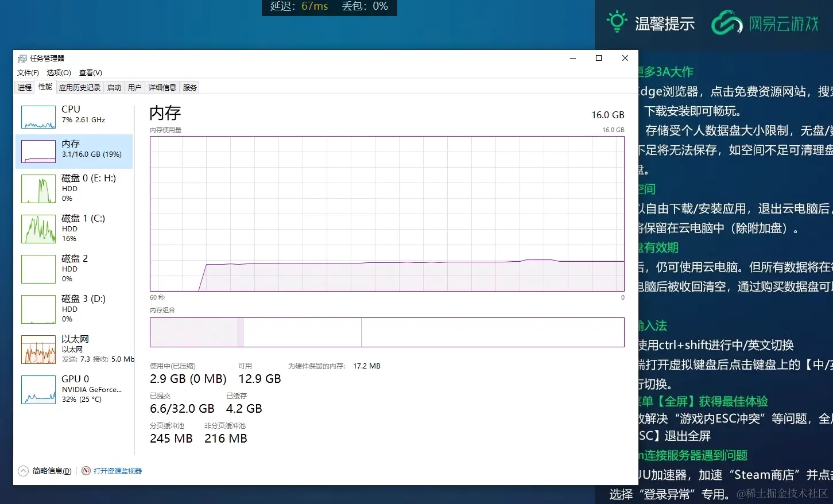Screen dimensions: 833x504
Task: Click the 16.0 GB total memory label
Action: tap(608, 115)
